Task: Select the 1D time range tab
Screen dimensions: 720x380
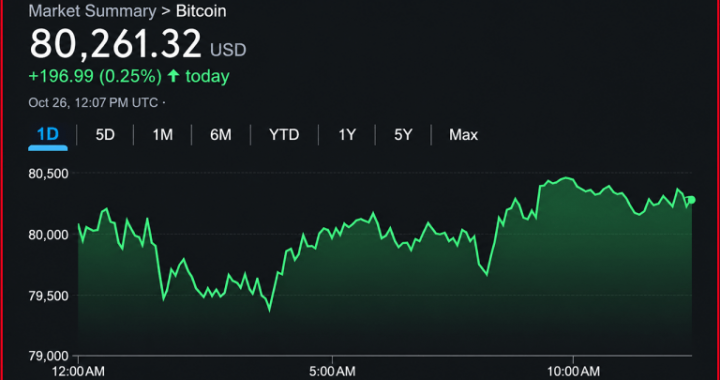Action: click(48, 135)
